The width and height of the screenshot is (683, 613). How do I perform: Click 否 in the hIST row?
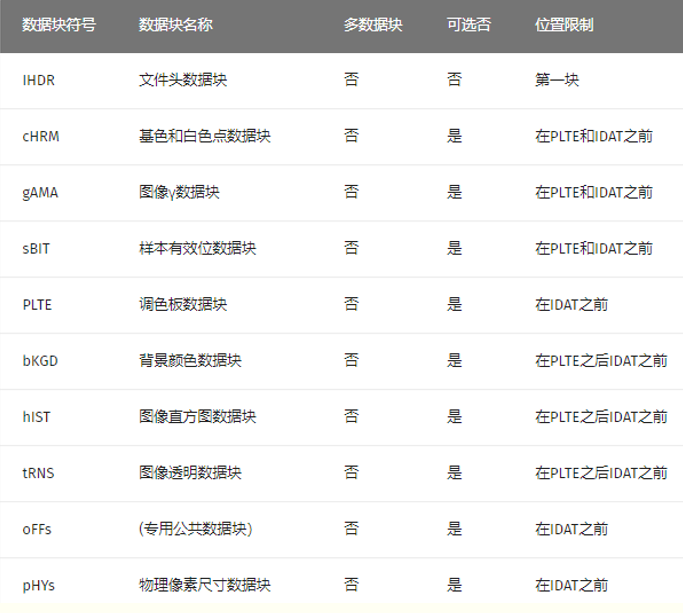point(351,417)
